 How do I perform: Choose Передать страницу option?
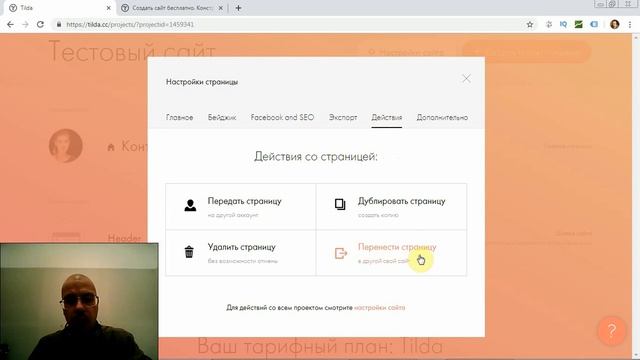tap(240, 207)
